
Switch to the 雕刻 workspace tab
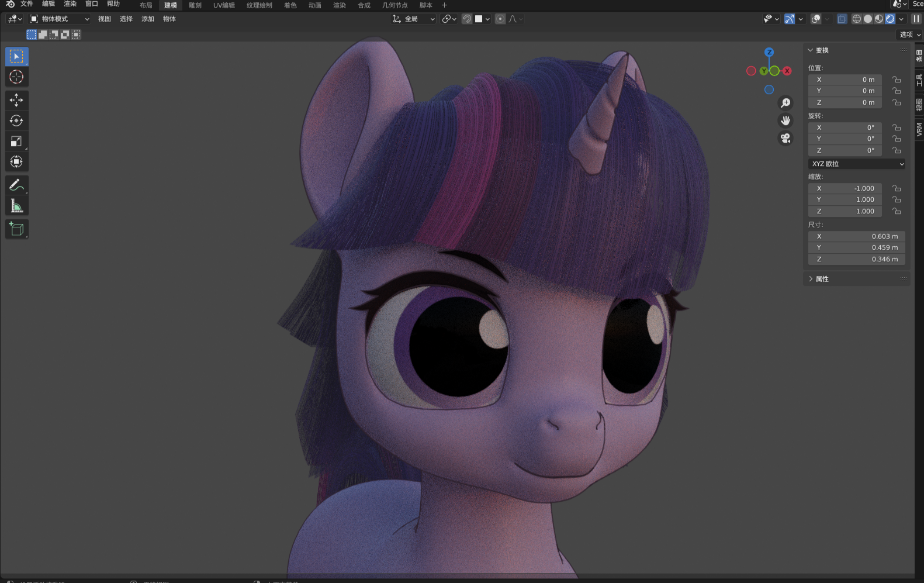tap(195, 5)
